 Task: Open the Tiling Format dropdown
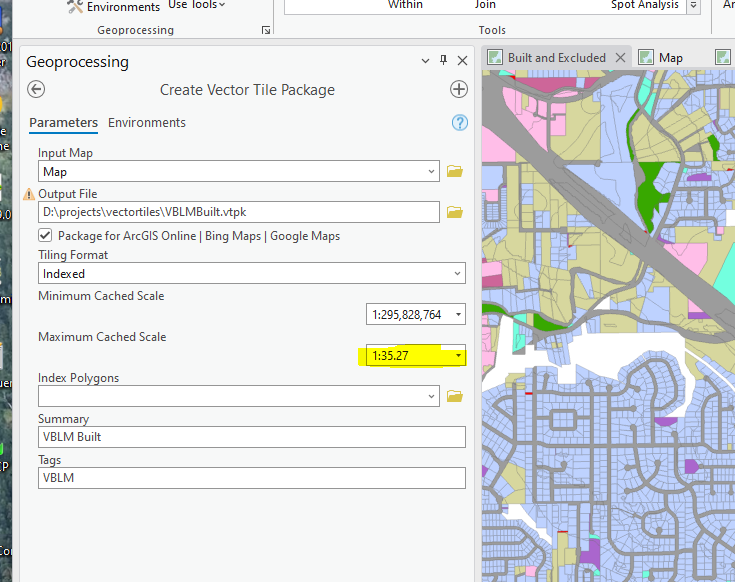[x=457, y=273]
